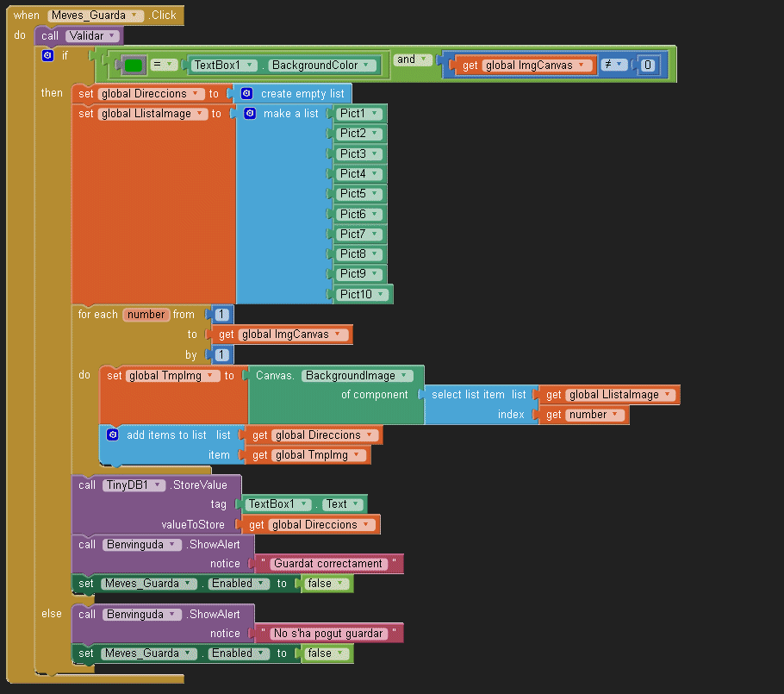
Task: Click the gear icon on the if block
Action: 48,55
